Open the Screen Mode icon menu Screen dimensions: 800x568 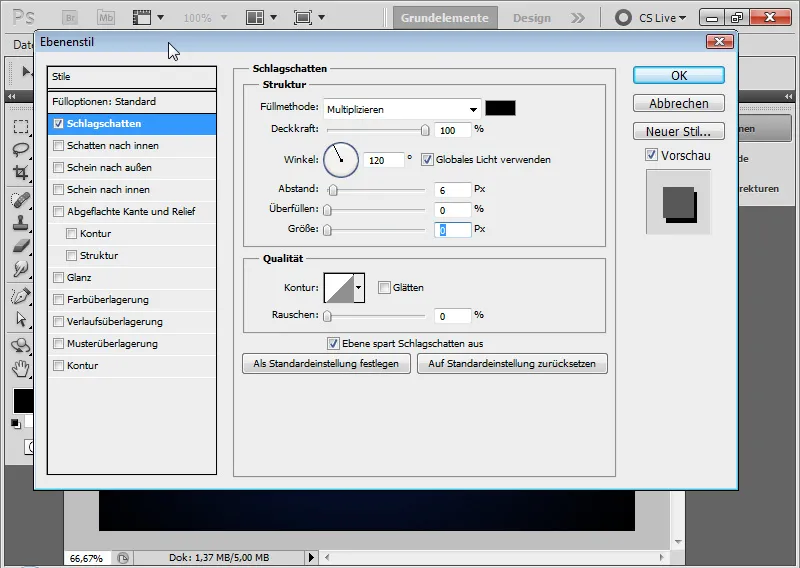(x=309, y=18)
